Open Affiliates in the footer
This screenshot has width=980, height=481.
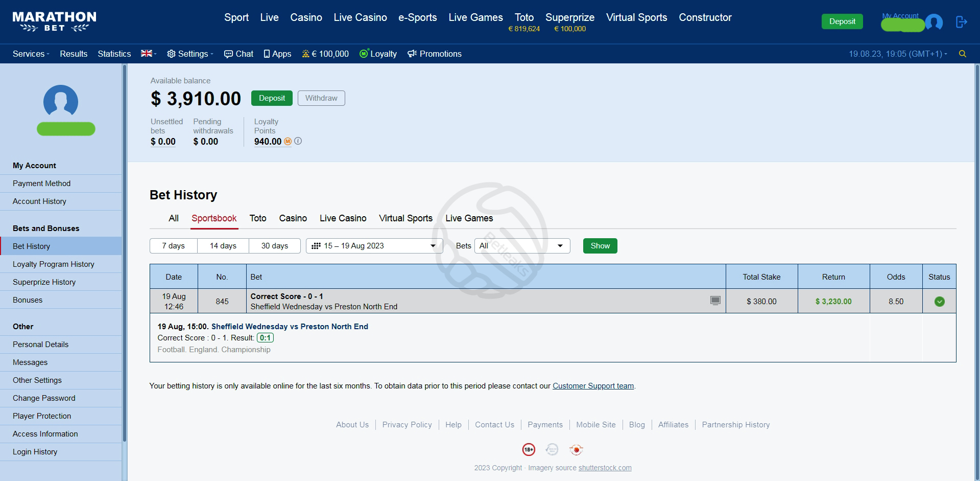673,425
